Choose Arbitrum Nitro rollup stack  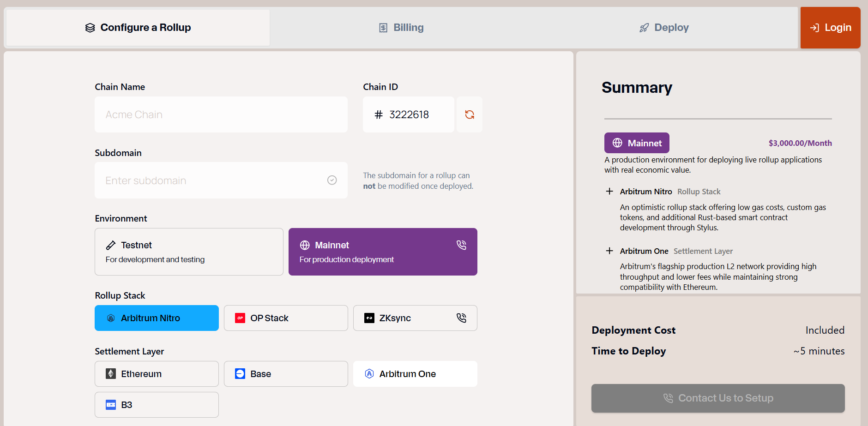coord(157,318)
